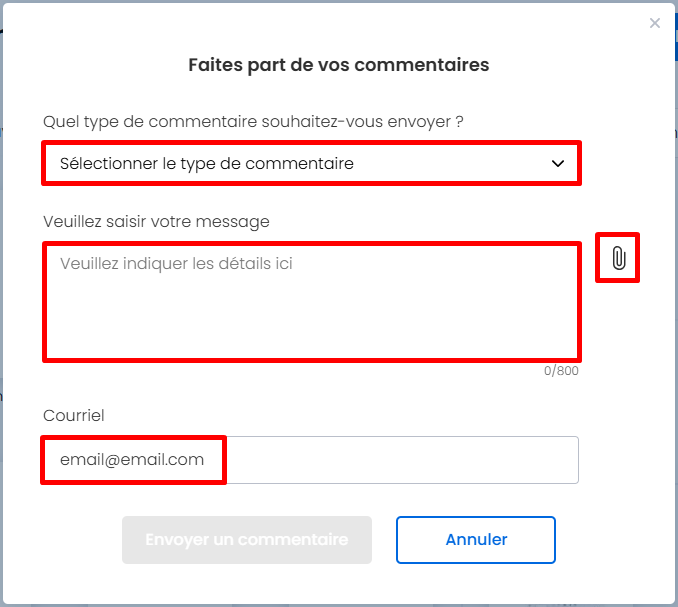Click the 0/800 character counter
The width and height of the screenshot is (678, 607).
pyautogui.click(x=561, y=371)
